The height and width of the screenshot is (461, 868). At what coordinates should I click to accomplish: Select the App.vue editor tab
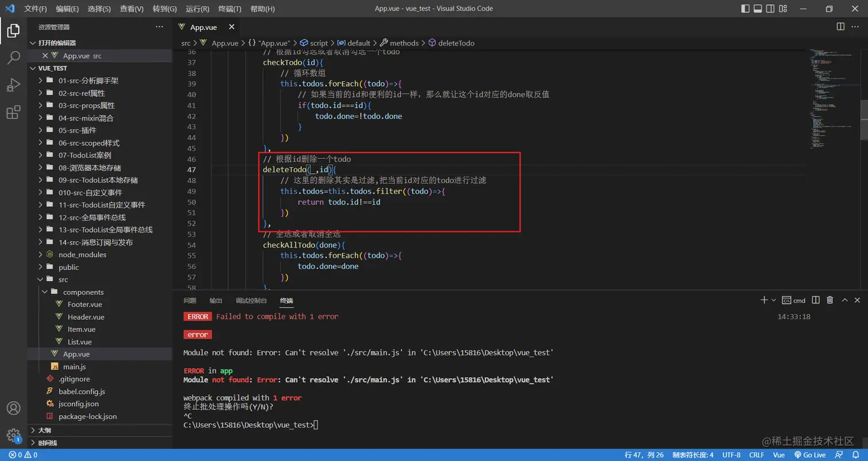tap(206, 27)
